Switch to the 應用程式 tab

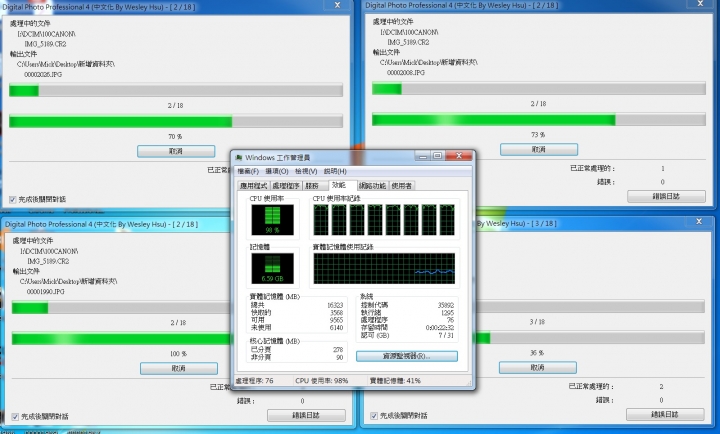click(x=253, y=186)
